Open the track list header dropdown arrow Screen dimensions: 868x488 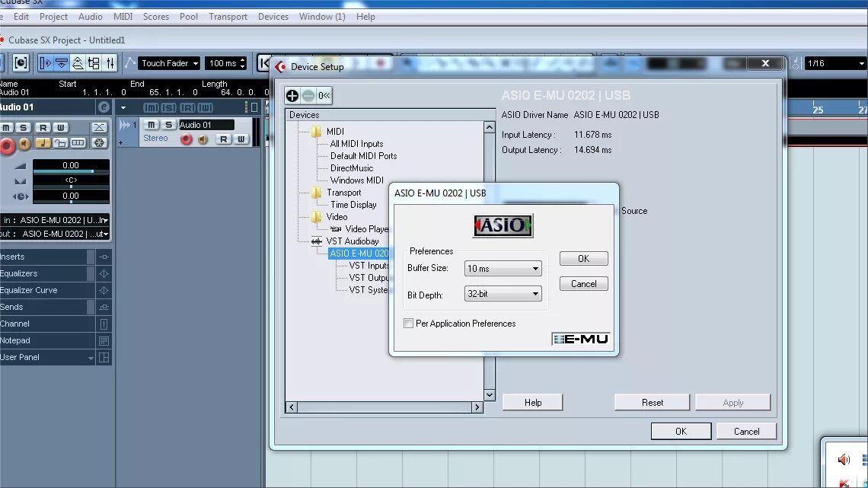coord(123,108)
